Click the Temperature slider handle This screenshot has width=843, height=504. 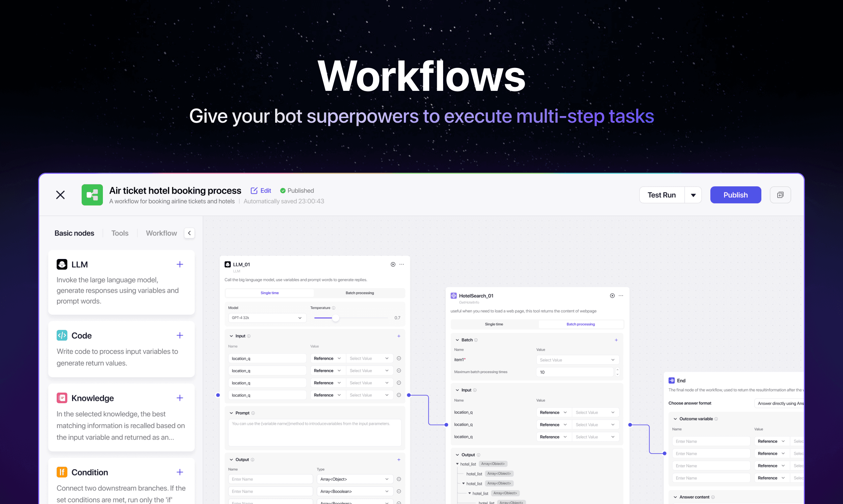[x=336, y=318]
